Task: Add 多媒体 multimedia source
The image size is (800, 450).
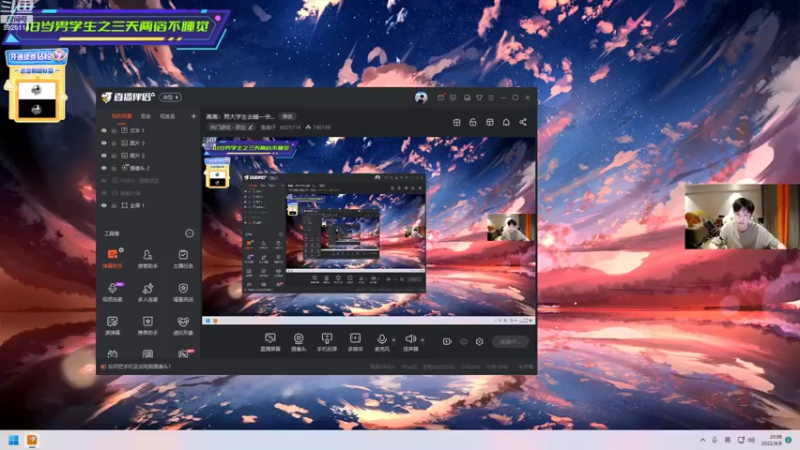Action: click(x=355, y=342)
